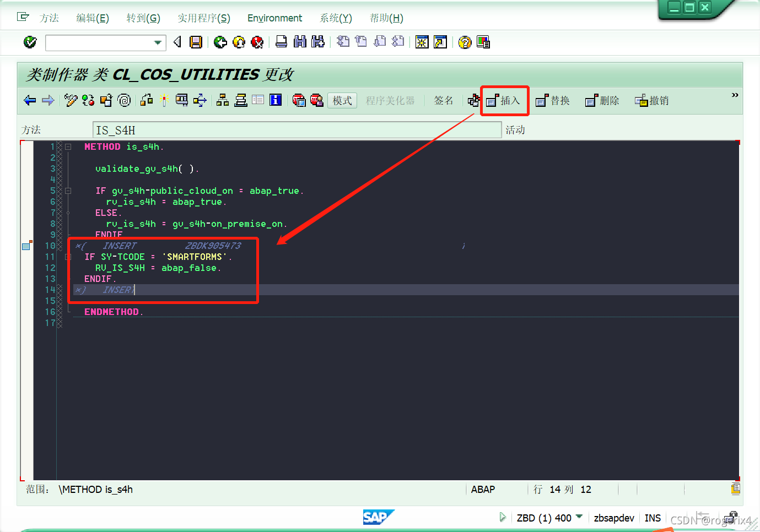Viewport: 760px width, 532px height.
Task: Click the bookmark marker beside line 10
Action: click(26, 246)
